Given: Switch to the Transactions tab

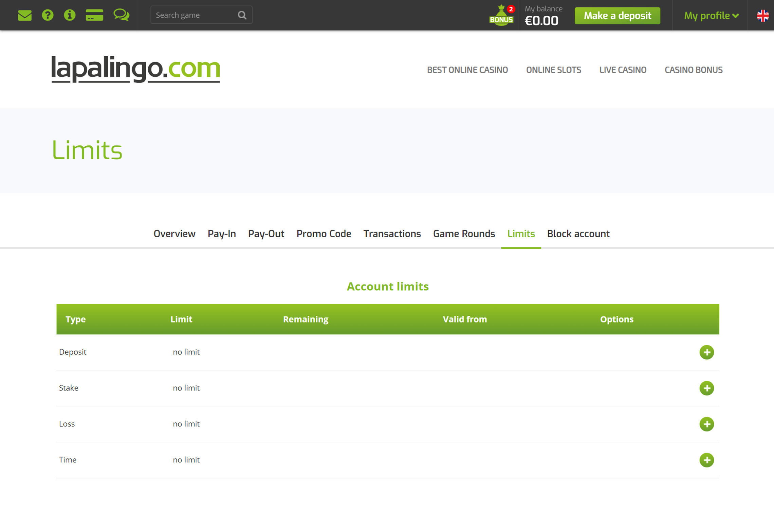Looking at the screenshot, I should (x=392, y=234).
